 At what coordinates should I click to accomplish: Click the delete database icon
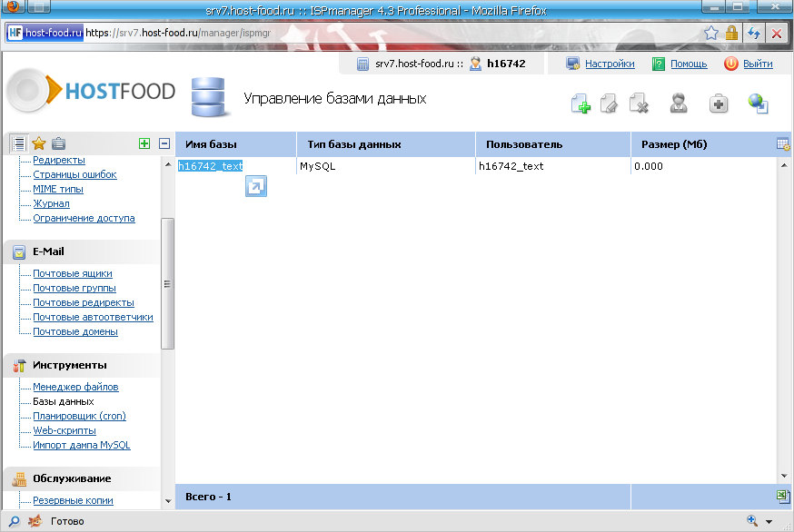pyautogui.click(x=639, y=103)
